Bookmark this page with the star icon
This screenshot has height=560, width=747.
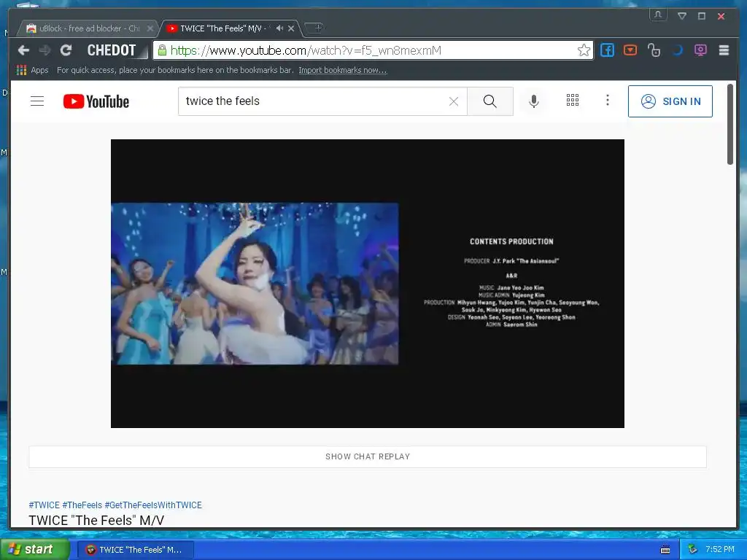[584, 50]
